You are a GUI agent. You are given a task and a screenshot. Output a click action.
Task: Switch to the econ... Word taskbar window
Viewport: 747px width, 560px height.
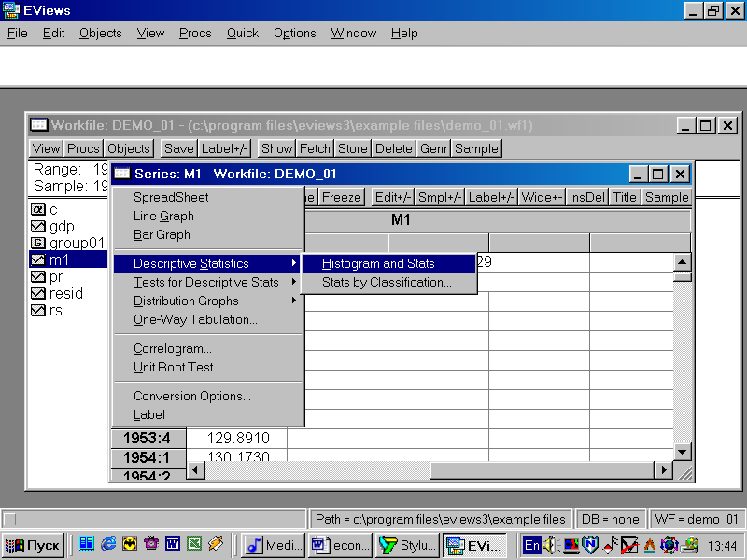coord(340,545)
